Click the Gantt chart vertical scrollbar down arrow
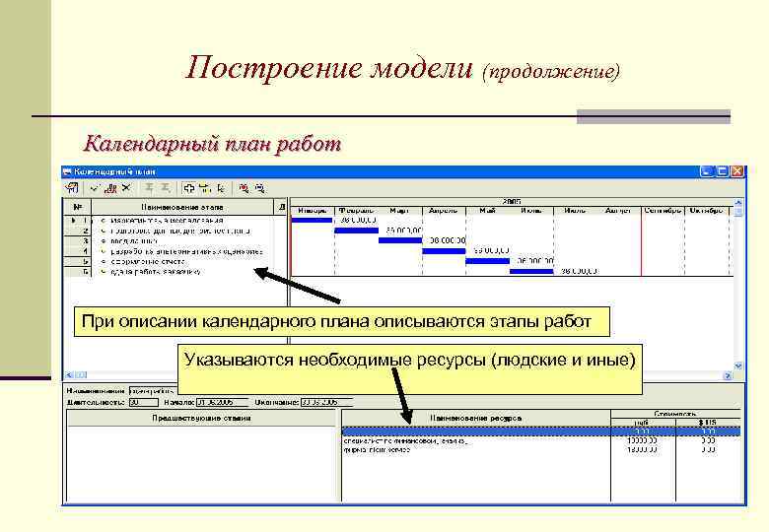 click(738, 366)
